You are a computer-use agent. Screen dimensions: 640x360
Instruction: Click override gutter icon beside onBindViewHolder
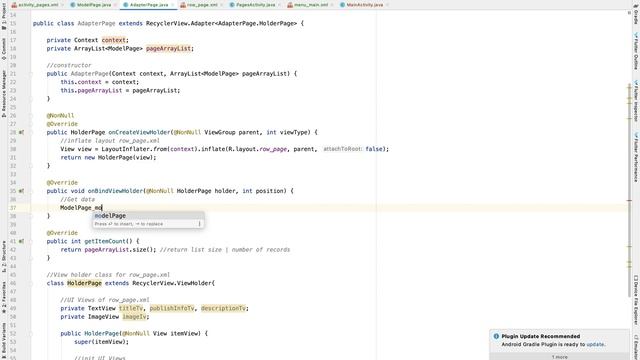point(21,191)
